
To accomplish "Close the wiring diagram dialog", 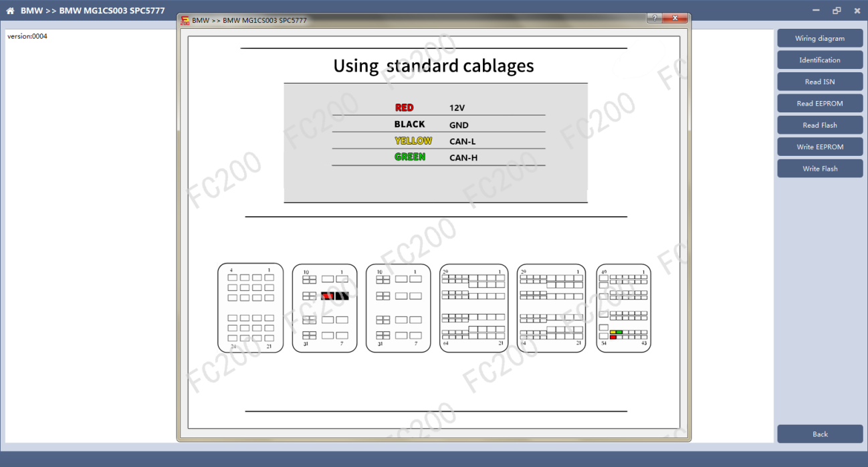I will 675,18.
